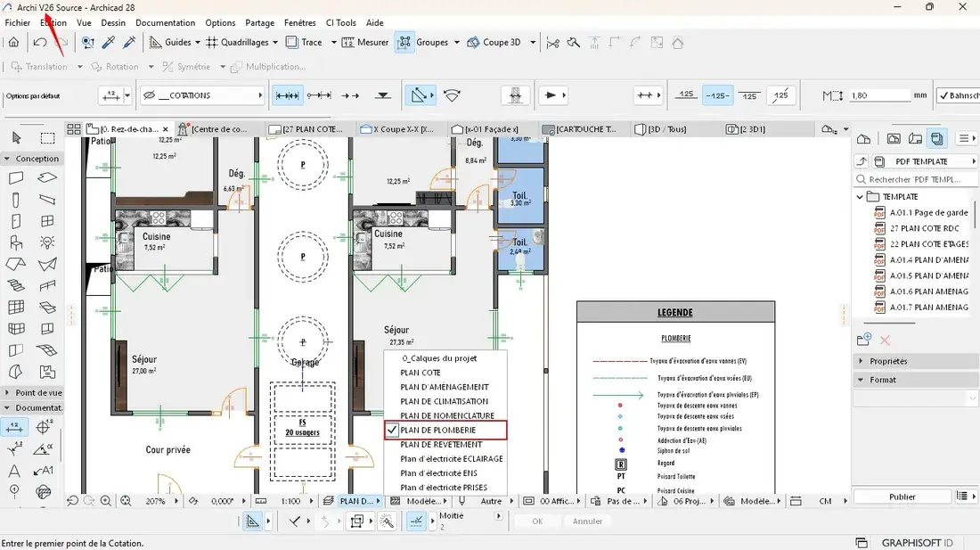Click the fit in window zoom icon

pos(126,501)
